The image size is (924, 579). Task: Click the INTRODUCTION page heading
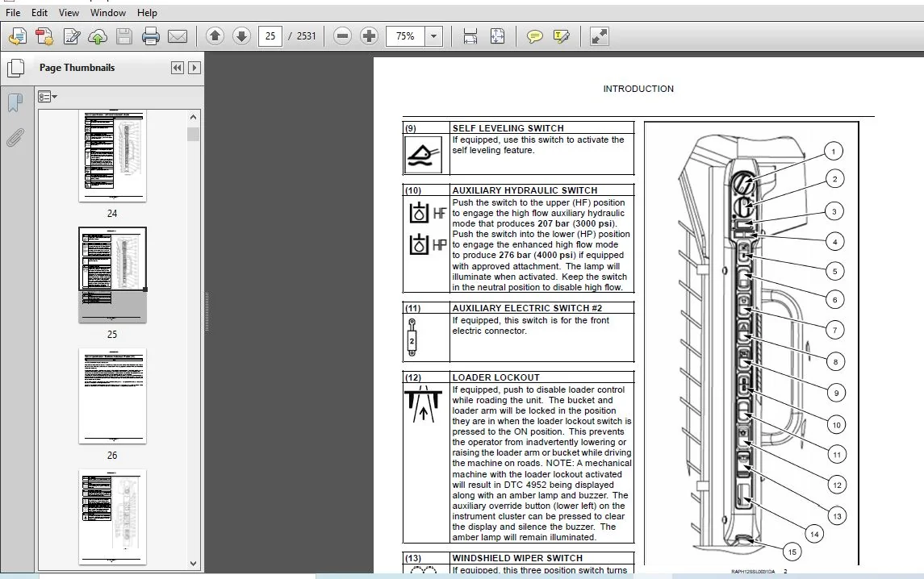click(638, 89)
